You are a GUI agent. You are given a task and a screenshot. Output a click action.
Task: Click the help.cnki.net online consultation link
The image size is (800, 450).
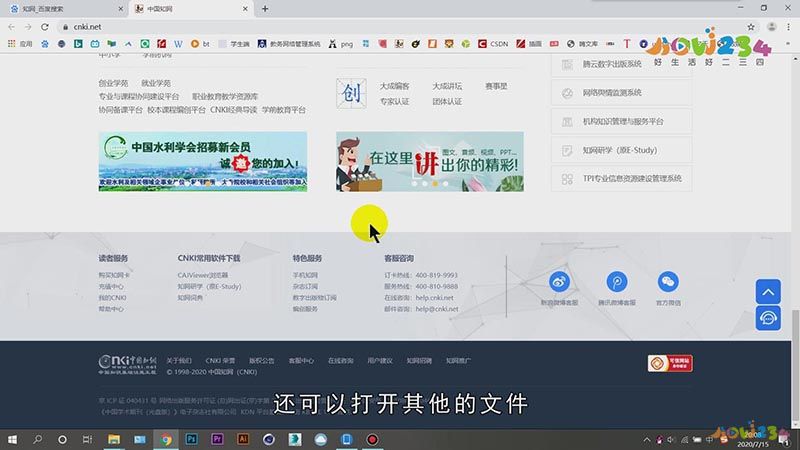(434, 297)
